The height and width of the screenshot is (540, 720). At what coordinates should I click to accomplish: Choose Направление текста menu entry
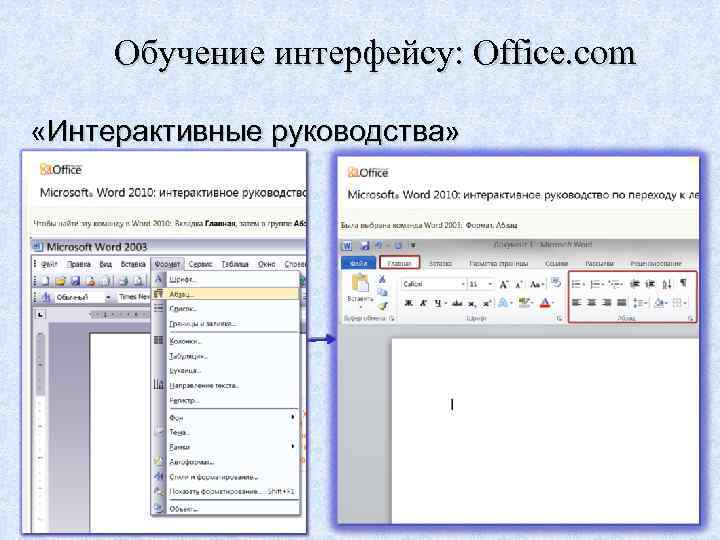pos(225,386)
